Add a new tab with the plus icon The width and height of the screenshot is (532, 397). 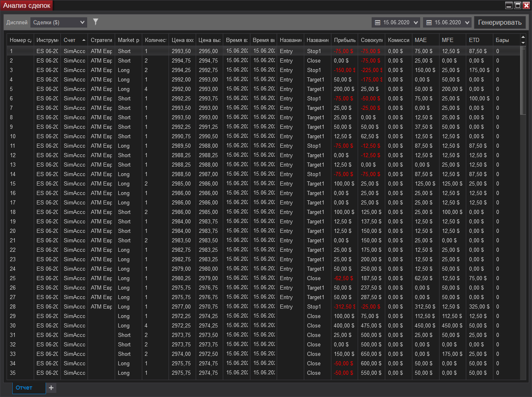click(51, 388)
